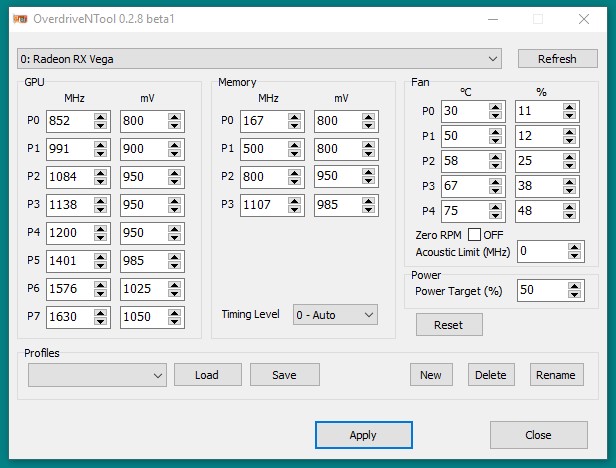The image size is (616, 468).
Task: Load the selected profile
Action: pyautogui.click(x=207, y=375)
